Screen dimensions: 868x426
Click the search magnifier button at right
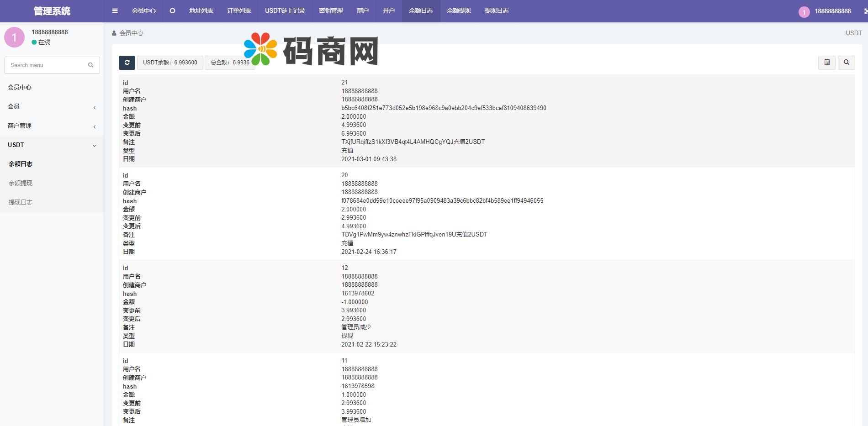pyautogui.click(x=847, y=63)
